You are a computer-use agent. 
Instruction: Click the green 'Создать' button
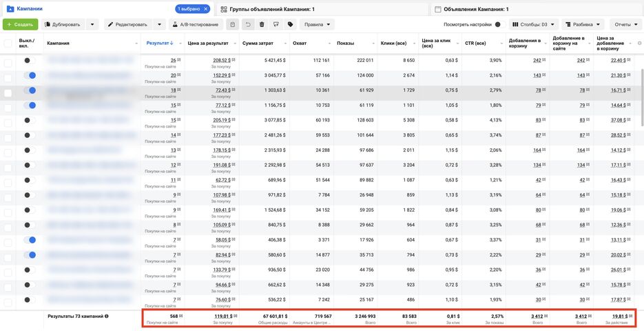click(x=20, y=24)
